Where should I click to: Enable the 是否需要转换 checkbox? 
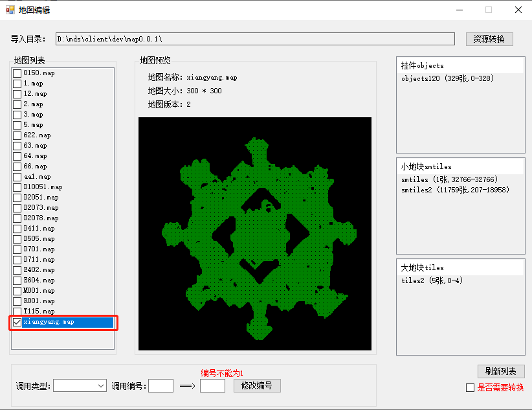coord(471,387)
